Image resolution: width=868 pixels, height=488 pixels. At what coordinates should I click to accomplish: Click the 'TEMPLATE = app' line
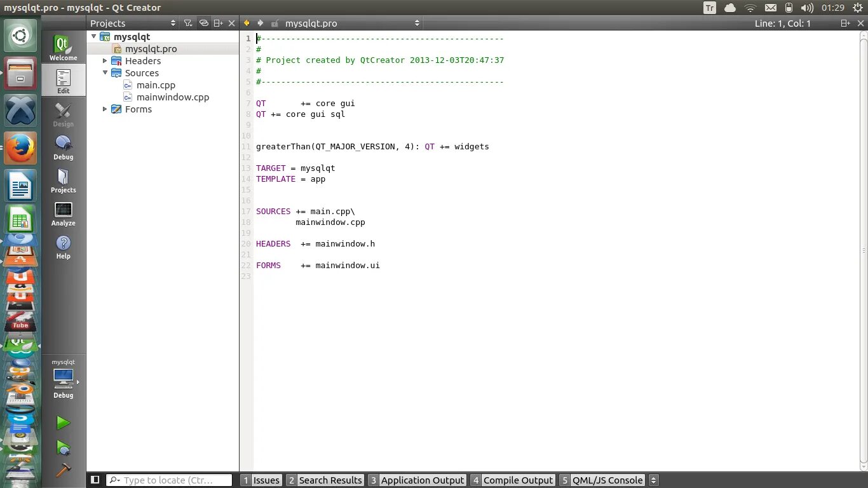coord(291,179)
